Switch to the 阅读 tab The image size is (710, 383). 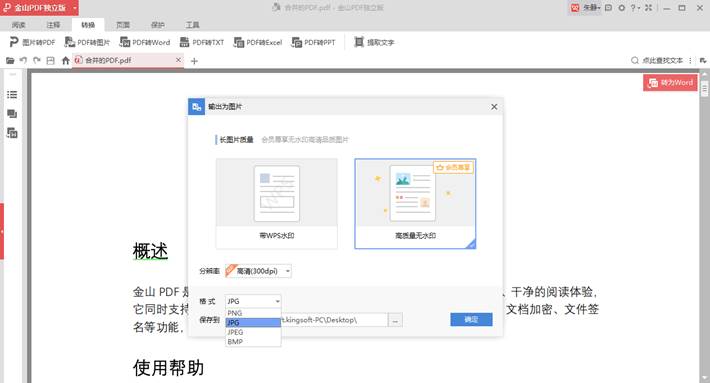coord(19,25)
